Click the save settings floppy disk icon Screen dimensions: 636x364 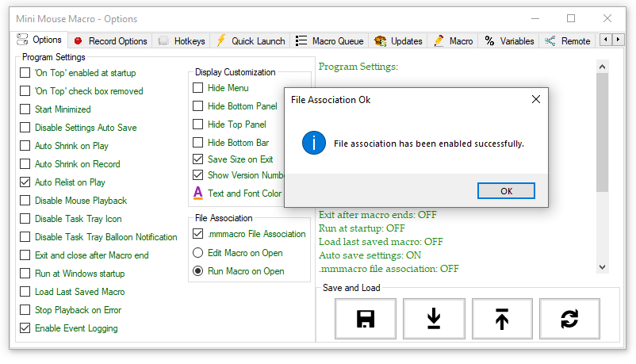[x=366, y=319]
